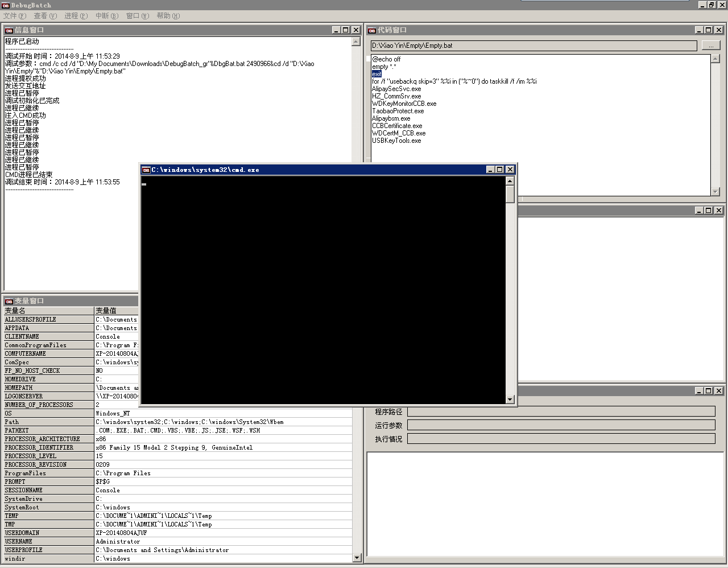
Task: Close the cmd.exe console window
Action: 510,170
